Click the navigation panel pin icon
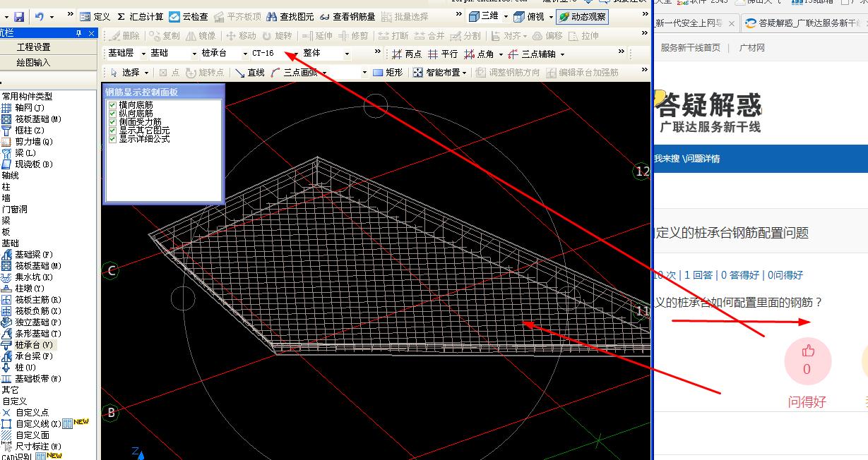The height and width of the screenshot is (460, 868). (79, 33)
